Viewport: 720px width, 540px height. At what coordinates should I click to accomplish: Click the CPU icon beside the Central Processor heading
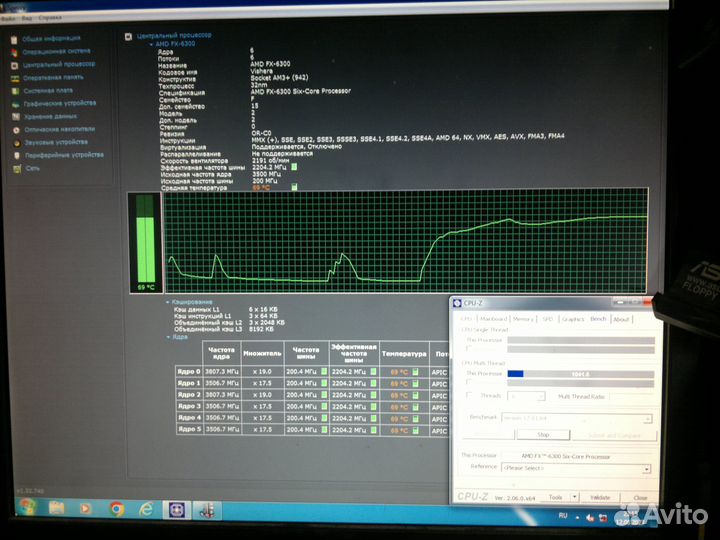(x=129, y=36)
